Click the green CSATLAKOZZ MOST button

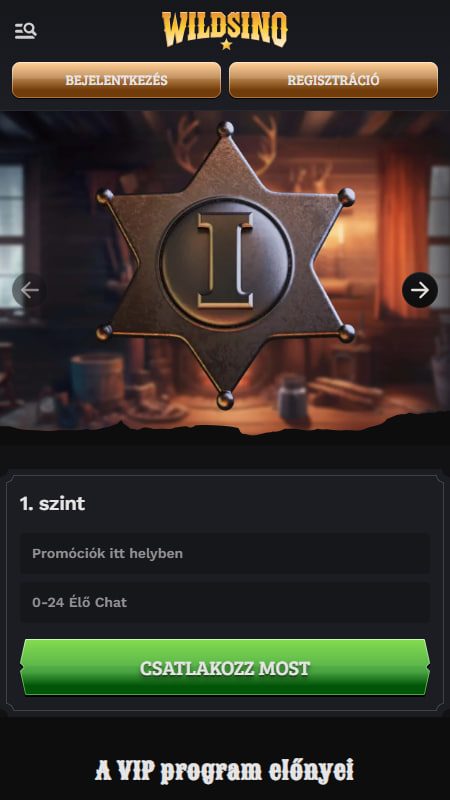coord(225,667)
